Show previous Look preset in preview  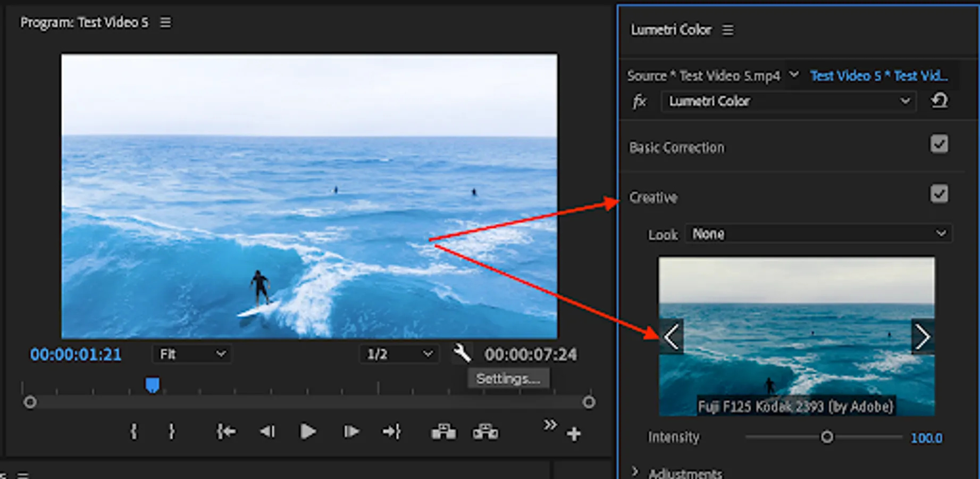(x=672, y=337)
